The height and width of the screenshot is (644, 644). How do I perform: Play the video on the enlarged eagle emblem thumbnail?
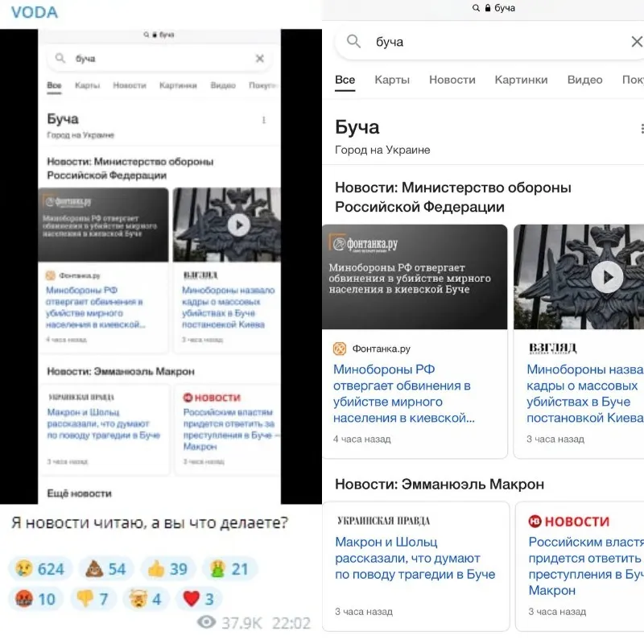point(607,277)
